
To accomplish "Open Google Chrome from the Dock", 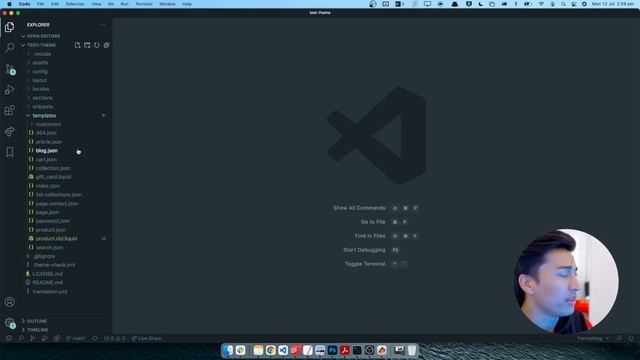I will (271, 350).
